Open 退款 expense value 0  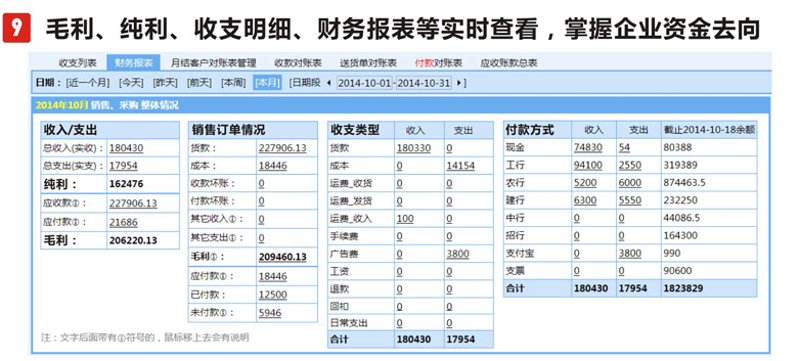click(449, 290)
